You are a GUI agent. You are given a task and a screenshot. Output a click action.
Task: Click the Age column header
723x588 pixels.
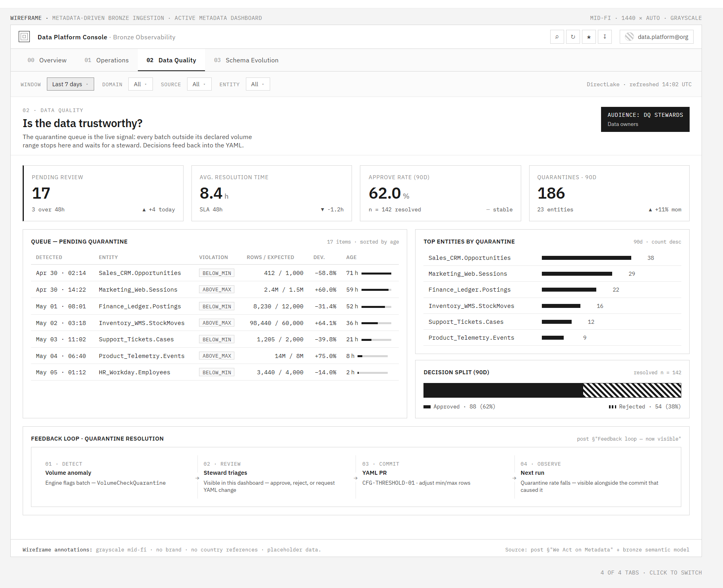[351, 257]
